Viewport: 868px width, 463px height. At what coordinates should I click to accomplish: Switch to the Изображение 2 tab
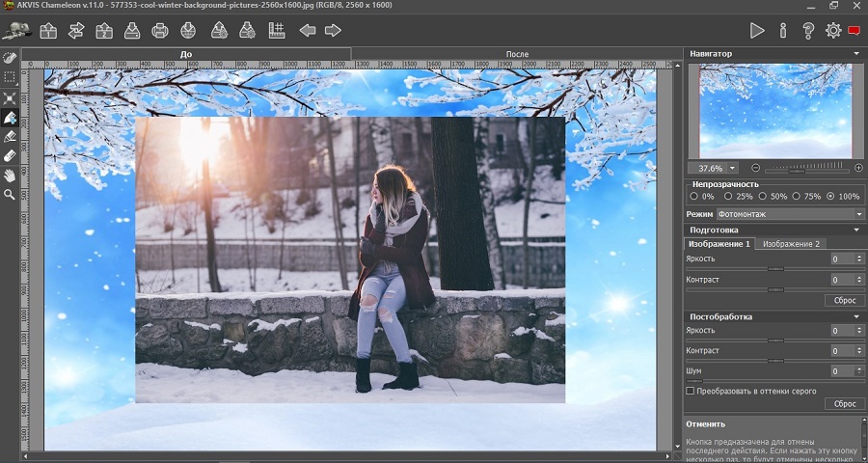(791, 244)
